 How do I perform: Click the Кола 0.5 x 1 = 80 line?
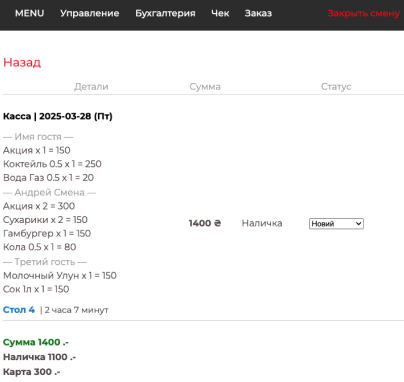pos(40,247)
